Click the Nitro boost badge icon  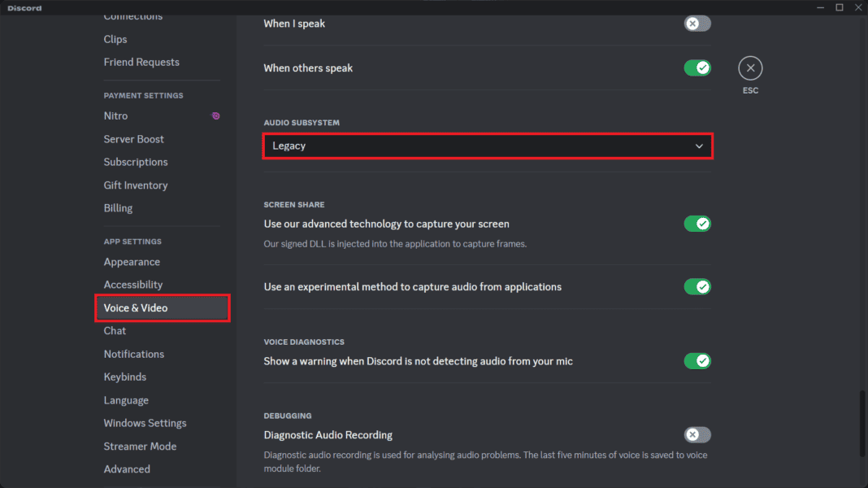tap(215, 116)
